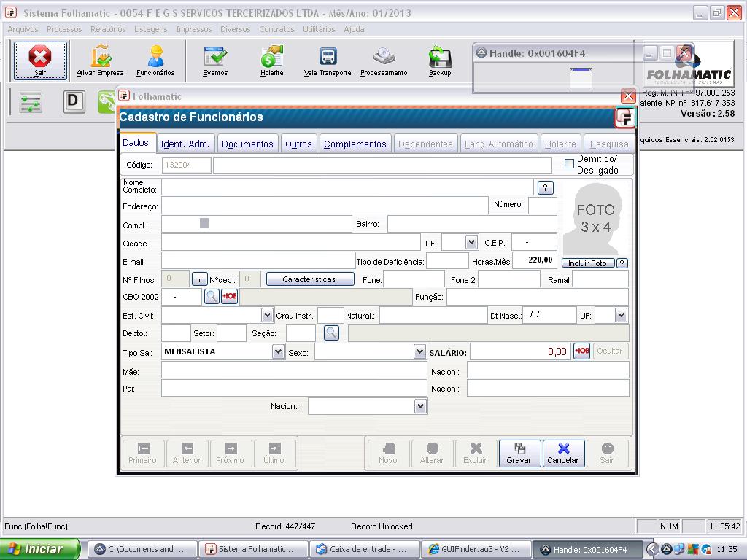
Task: Click the Windows Iniciar start button
Action: pos(39,549)
